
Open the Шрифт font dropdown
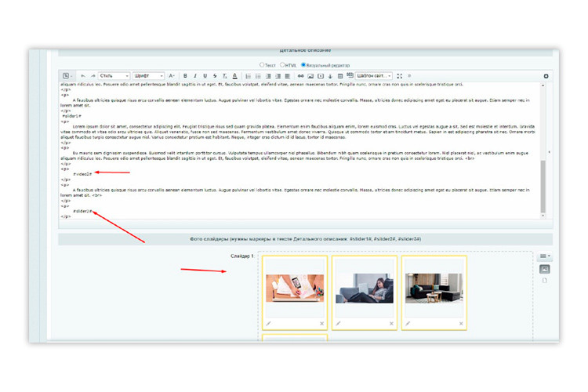pyautogui.click(x=148, y=76)
